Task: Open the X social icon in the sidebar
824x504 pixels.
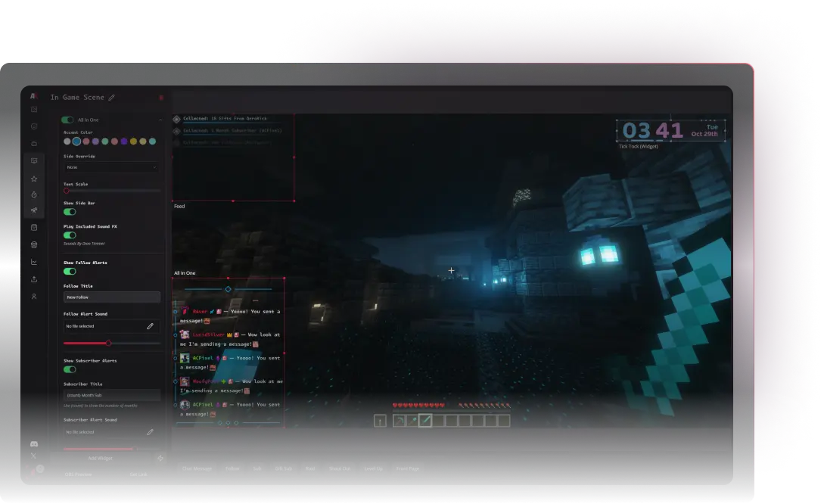Action: pyautogui.click(x=34, y=456)
